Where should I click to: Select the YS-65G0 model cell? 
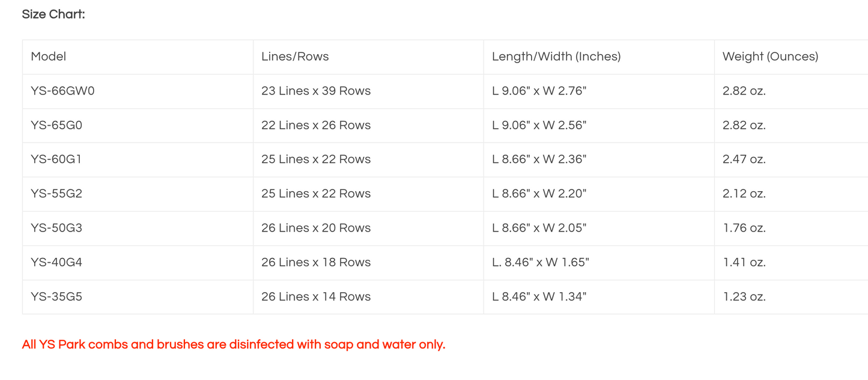[56, 125]
